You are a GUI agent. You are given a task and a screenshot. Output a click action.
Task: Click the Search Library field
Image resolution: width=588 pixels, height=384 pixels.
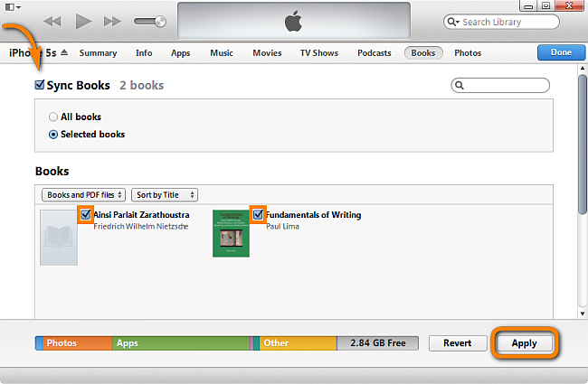click(x=501, y=22)
